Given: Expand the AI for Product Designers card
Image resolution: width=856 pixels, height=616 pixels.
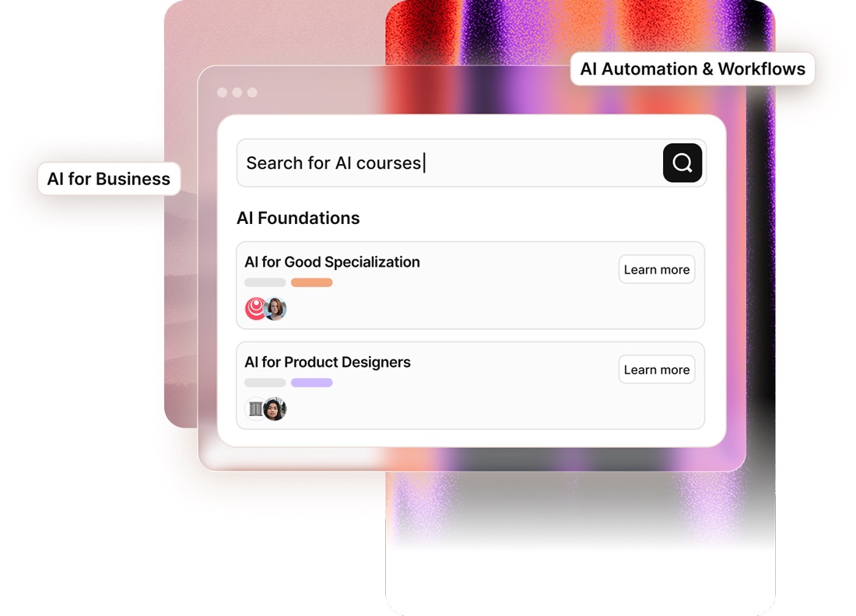Looking at the screenshot, I should click(470, 386).
